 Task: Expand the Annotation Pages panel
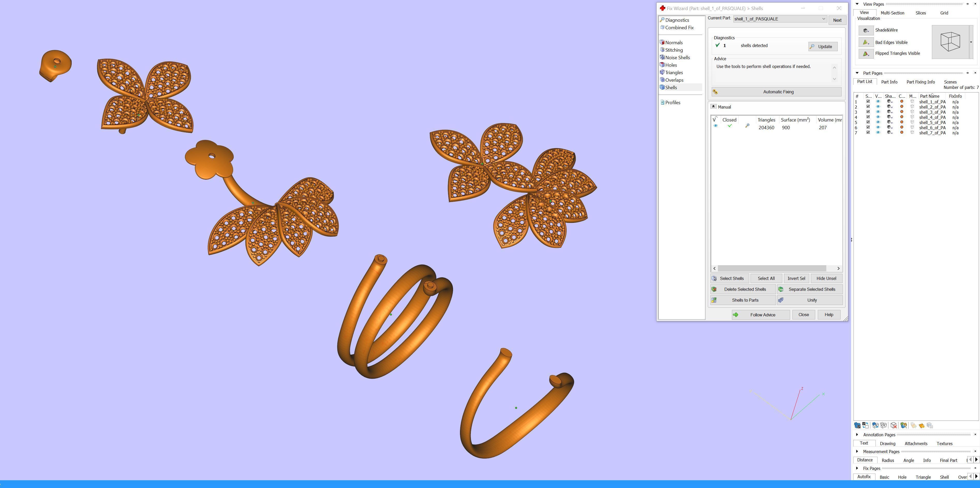(857, 435)
